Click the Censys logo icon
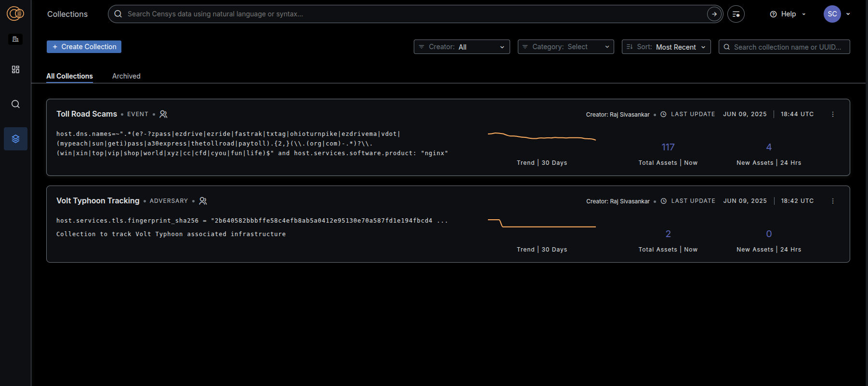The height and width of the screenshot is (386, 868). [15, 13]
